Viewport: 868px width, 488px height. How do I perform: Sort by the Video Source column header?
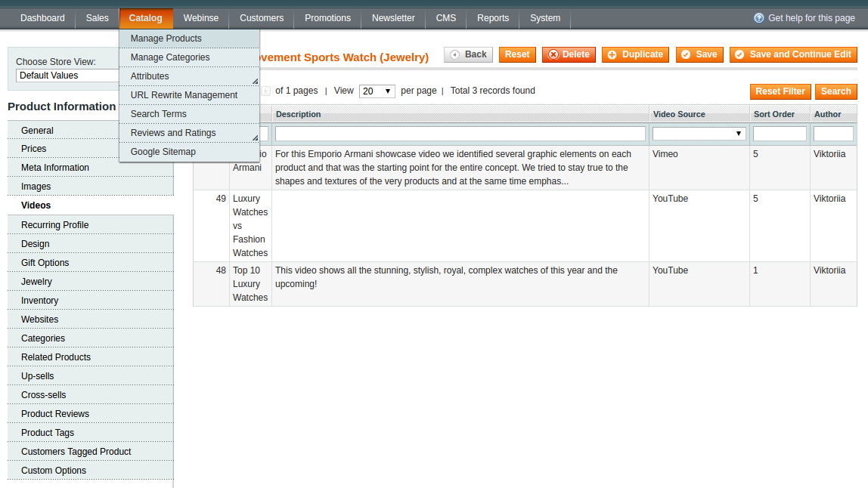click(x=679, y=114)
